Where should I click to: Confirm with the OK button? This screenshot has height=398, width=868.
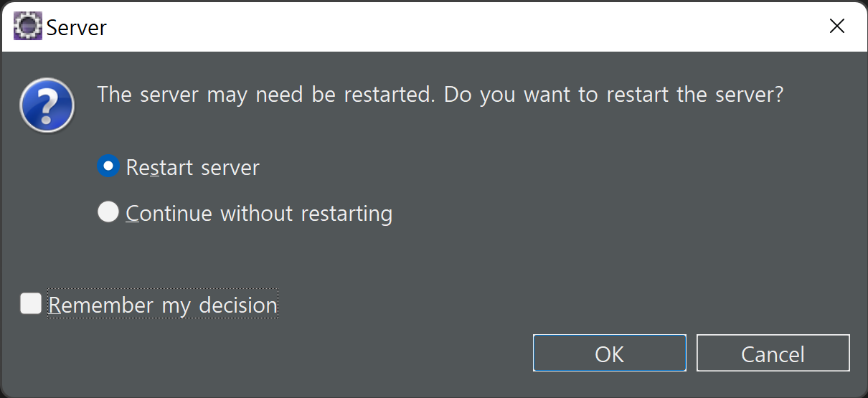point(610,353)
